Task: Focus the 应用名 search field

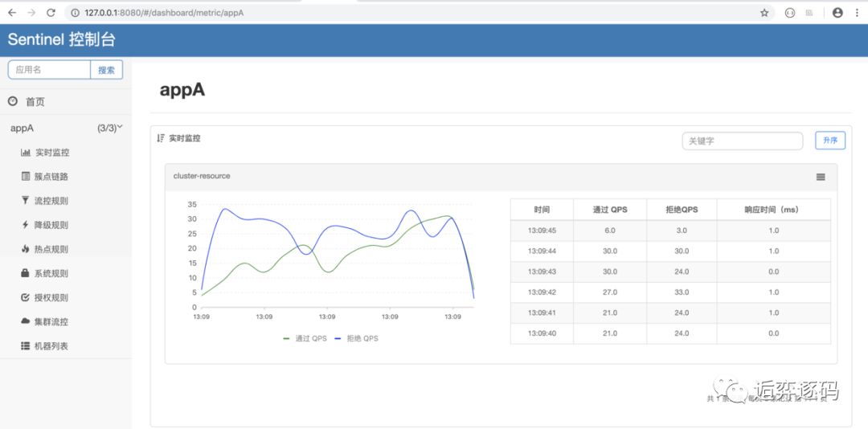Action: coord(49,70)
